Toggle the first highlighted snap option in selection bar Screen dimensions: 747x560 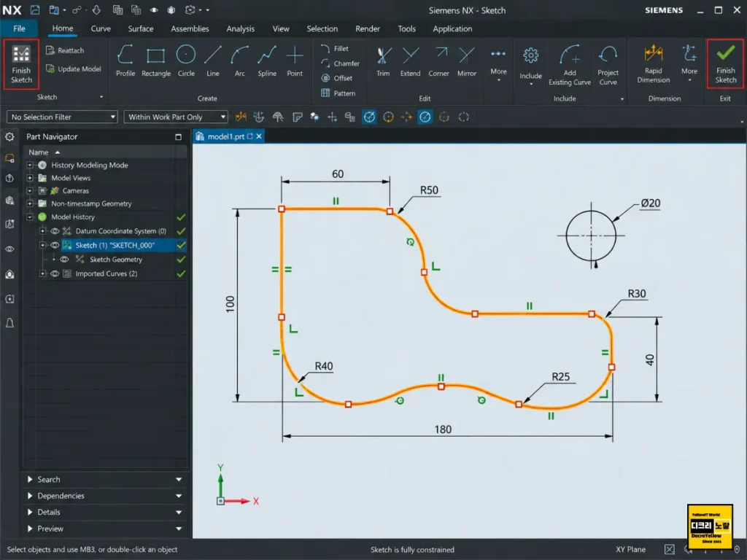pyautogui.click(x=369, y=117)
